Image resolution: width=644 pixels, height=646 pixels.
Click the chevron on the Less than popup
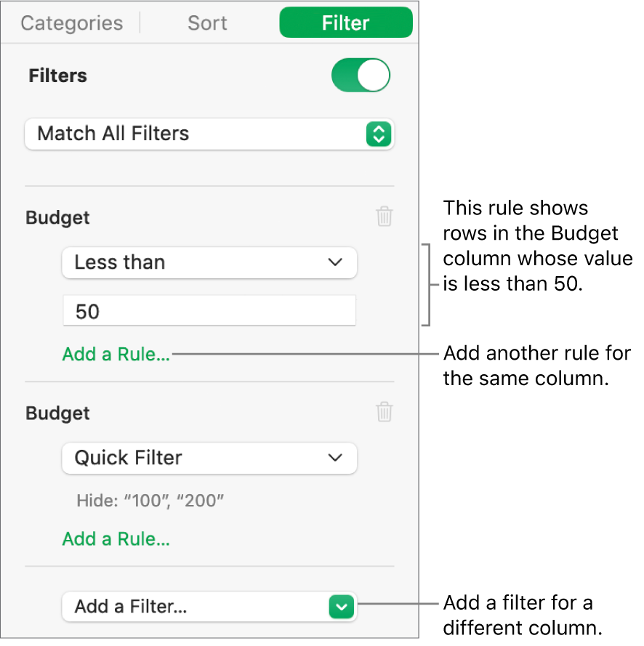tap(334, 262)
